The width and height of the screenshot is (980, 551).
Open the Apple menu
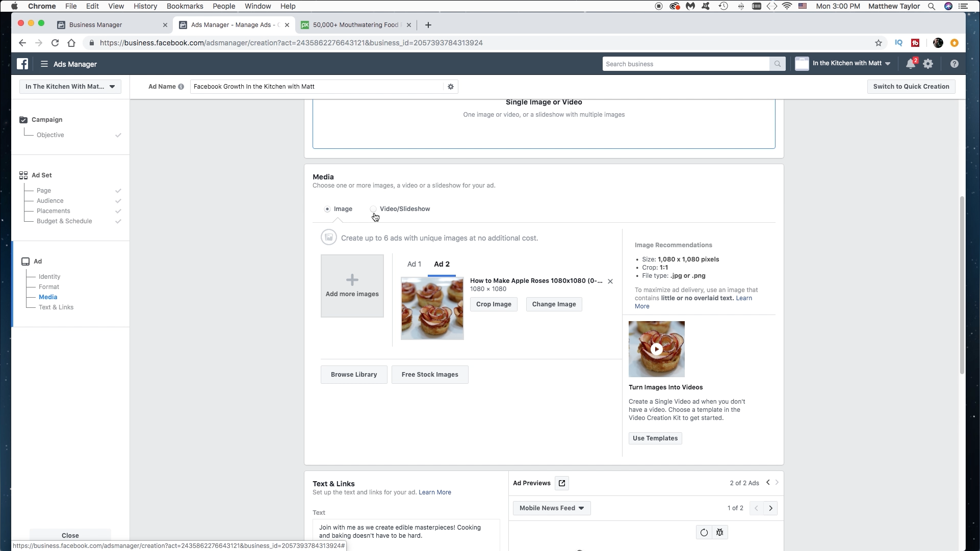(14, 6)
